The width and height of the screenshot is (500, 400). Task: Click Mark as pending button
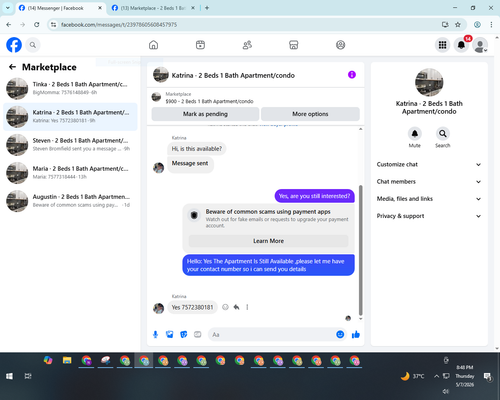point(205,114)
